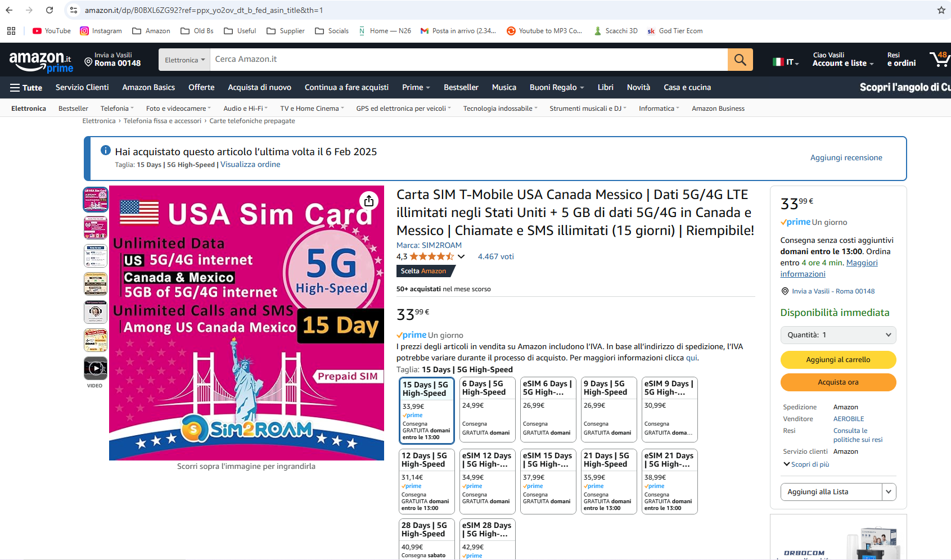Open Servizio Clienti in the nav bar
The height and width of the screenshot is (560, 951).
[82, 88]
